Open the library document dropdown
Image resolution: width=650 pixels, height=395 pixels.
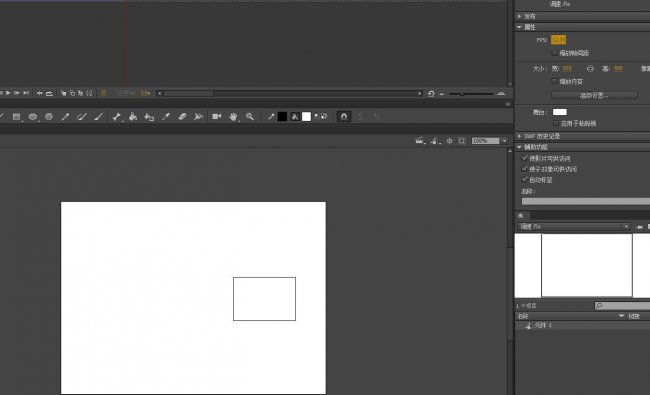pos(574,227)
